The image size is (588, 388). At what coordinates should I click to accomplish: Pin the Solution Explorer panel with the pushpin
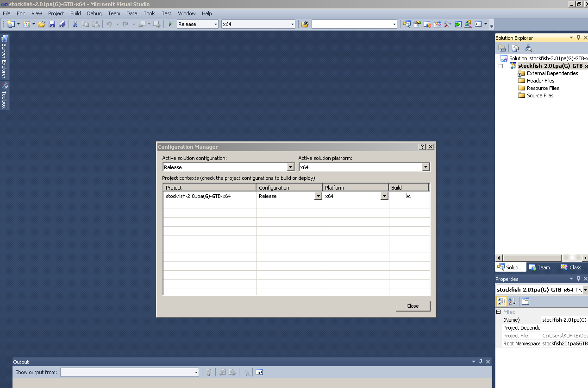(578, 38)
